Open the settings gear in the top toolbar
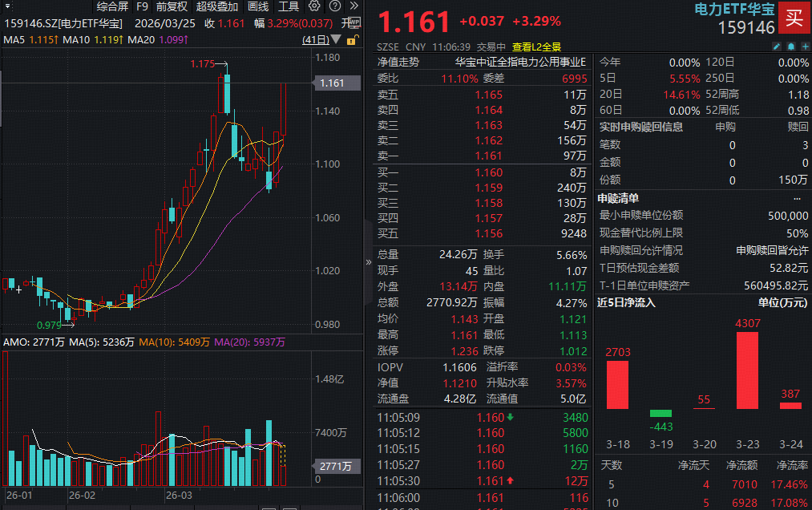Image resolution: width=812 pixels, height=510 pixels. tap(313, 6)
